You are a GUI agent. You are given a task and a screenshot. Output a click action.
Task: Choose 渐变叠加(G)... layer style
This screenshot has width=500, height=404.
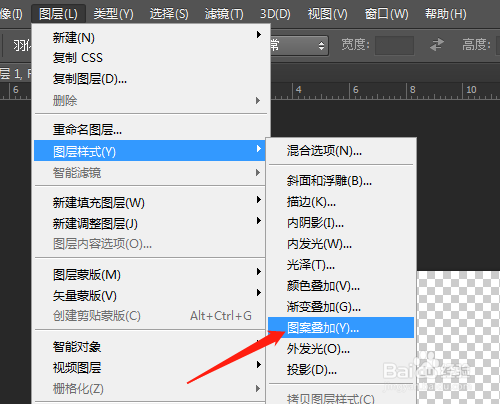pos(341,307)
